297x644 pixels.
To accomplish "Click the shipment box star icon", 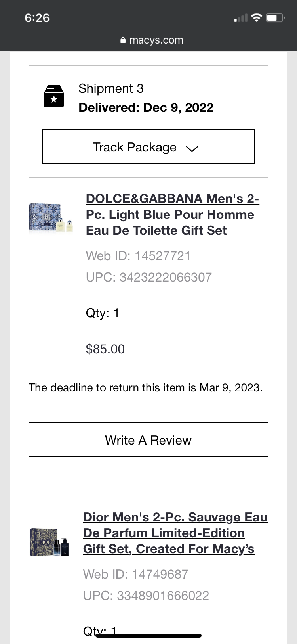I will [53, 96].
